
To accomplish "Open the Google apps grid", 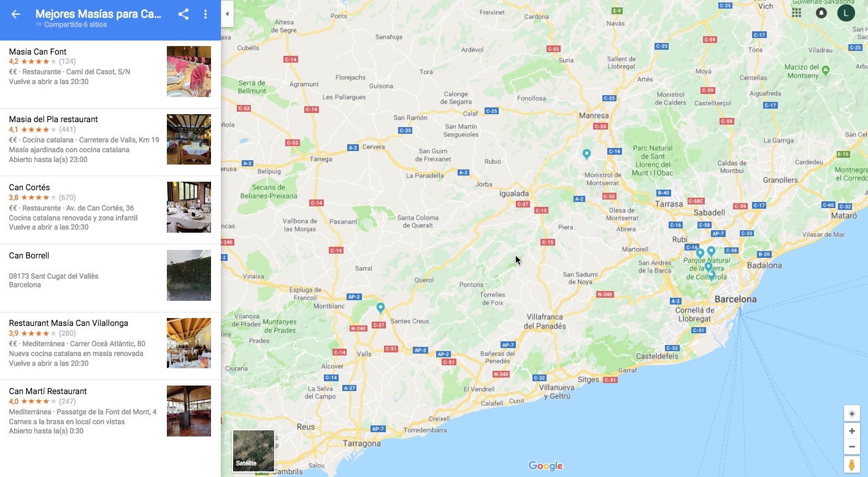I will coord(796,13).
